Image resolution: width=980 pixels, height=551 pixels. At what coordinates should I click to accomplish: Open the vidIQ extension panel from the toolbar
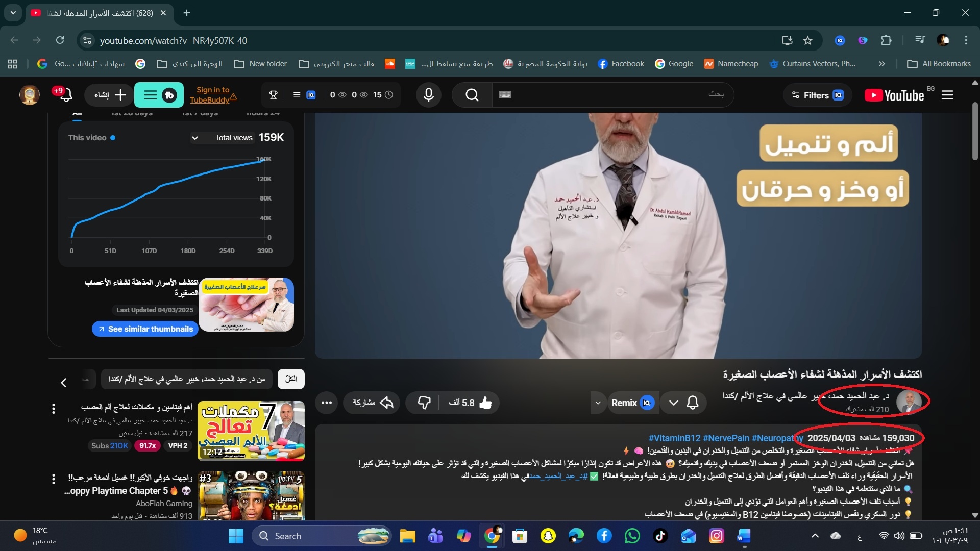point(839,40)
